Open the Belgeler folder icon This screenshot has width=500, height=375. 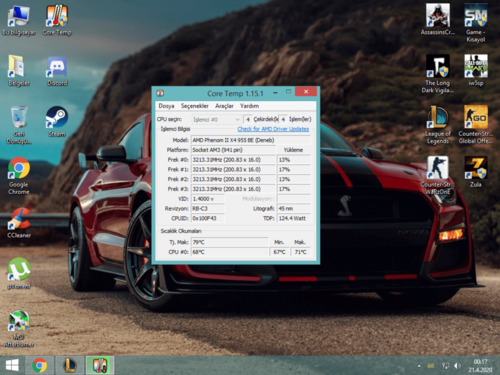tap(19, 71)
